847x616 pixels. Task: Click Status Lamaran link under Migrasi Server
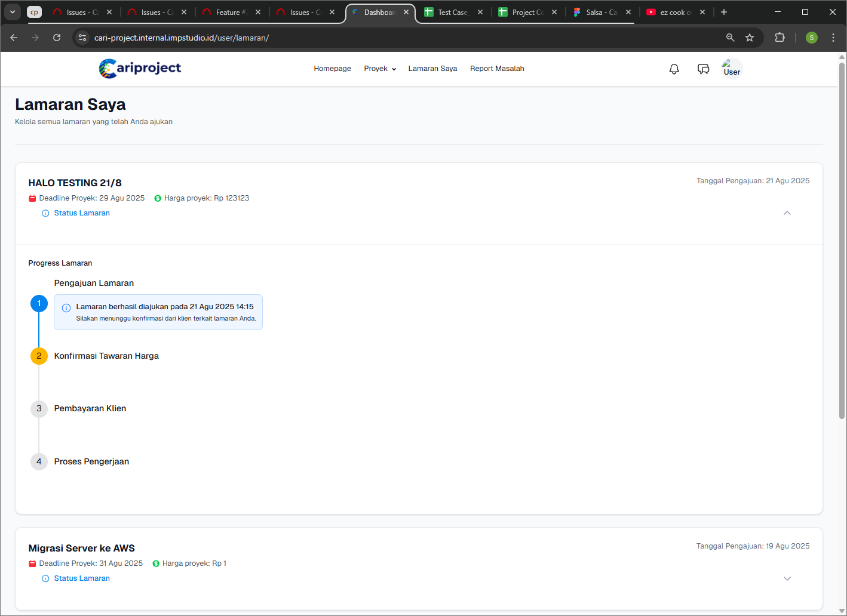click(x=82, y=578)
